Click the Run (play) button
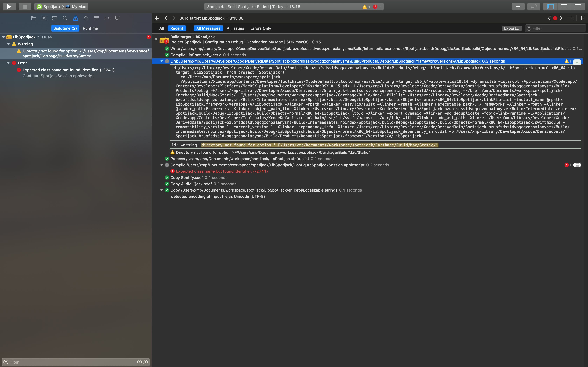The width and height of the screenshot is (588, 367). 9,7
